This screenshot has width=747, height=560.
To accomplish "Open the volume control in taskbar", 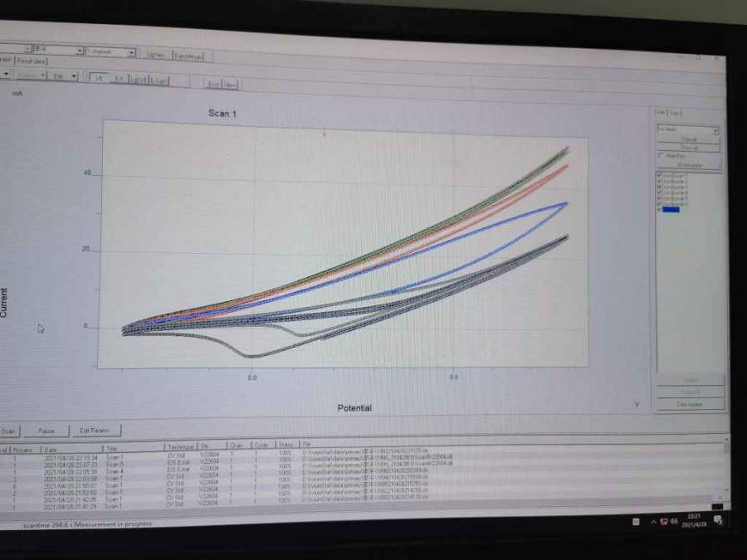I will tap(674, 522).
